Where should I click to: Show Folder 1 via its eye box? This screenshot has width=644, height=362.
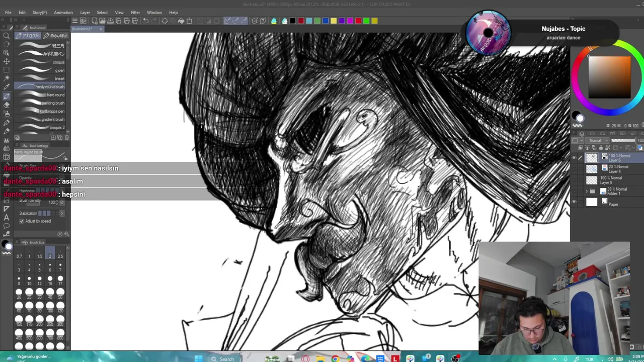click(574, 191)
